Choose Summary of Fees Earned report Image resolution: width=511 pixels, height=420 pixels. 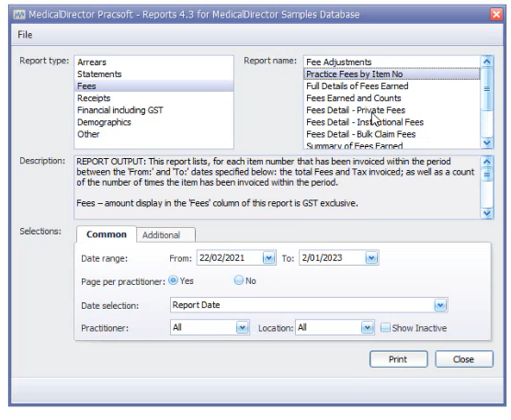[x=392, y=145]
